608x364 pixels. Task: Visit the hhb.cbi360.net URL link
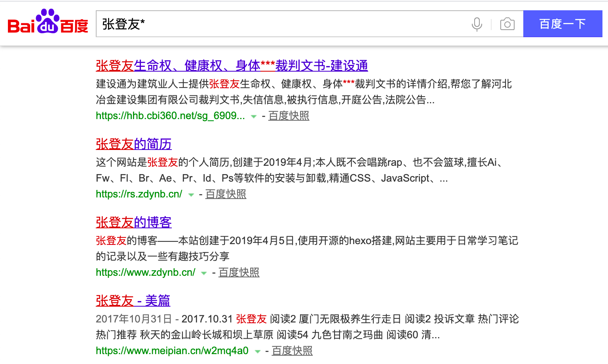point(170,116)
